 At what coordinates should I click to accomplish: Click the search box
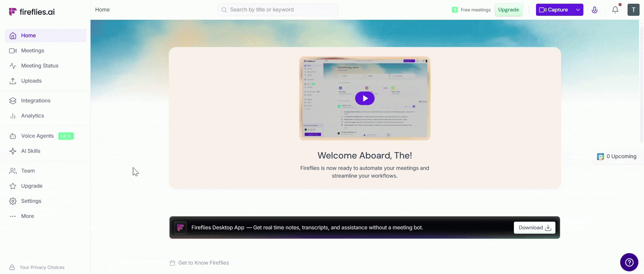click(x=278, y=10)
